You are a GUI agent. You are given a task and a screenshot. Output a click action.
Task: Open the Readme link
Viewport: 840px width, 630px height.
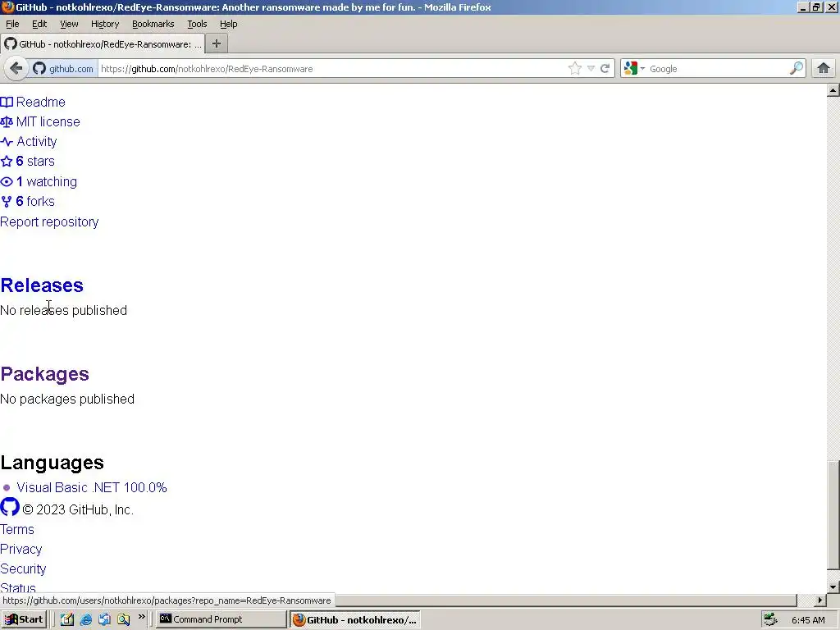[x=41, y=102]
